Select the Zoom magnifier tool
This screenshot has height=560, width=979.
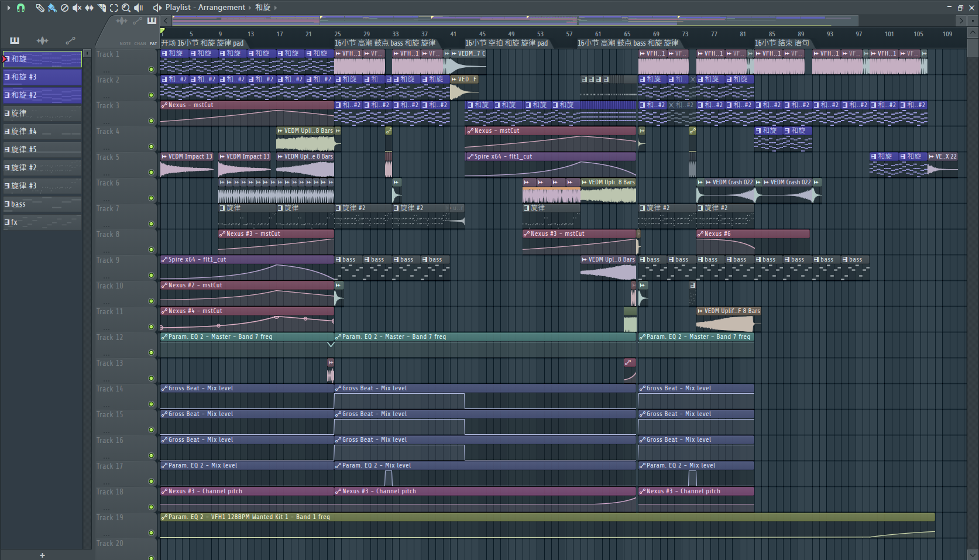coord(126,8)
